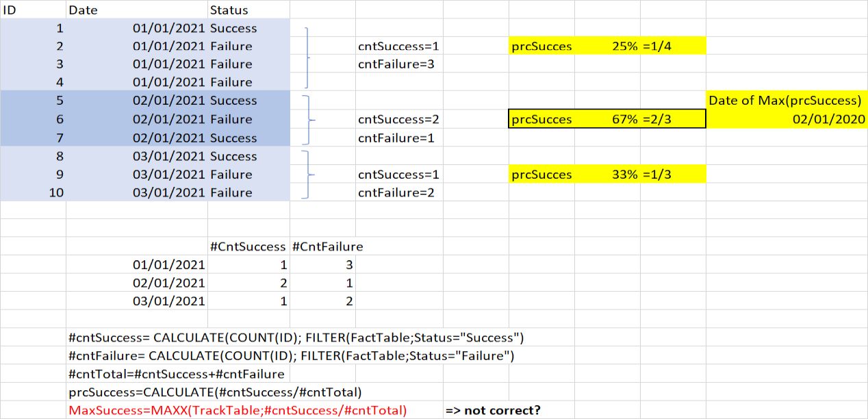Select the Status column header cell
This screenshot has width=868, height=419.
[248, 10]
